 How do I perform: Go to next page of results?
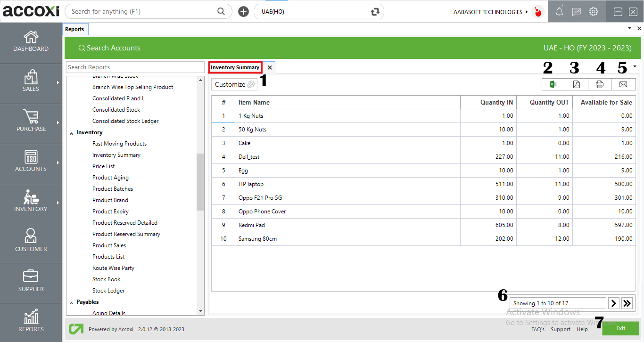coord(614,303)
